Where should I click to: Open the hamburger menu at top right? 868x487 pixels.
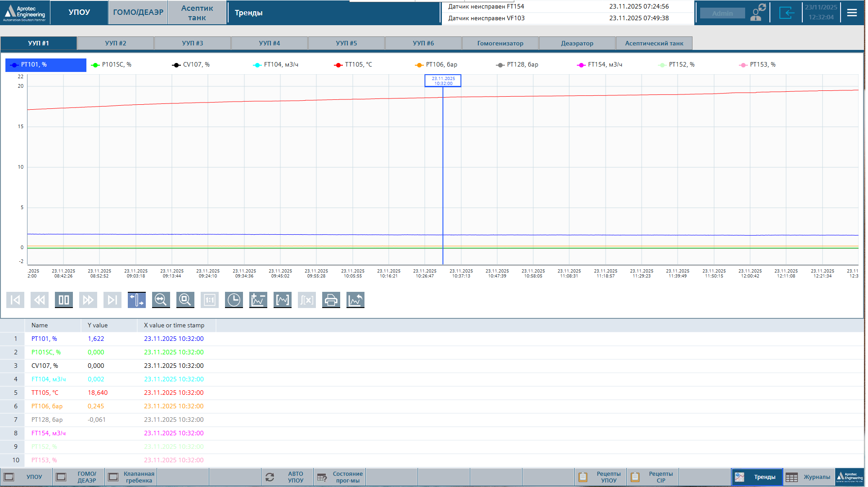pyautogui.click(x=852, y=13)
